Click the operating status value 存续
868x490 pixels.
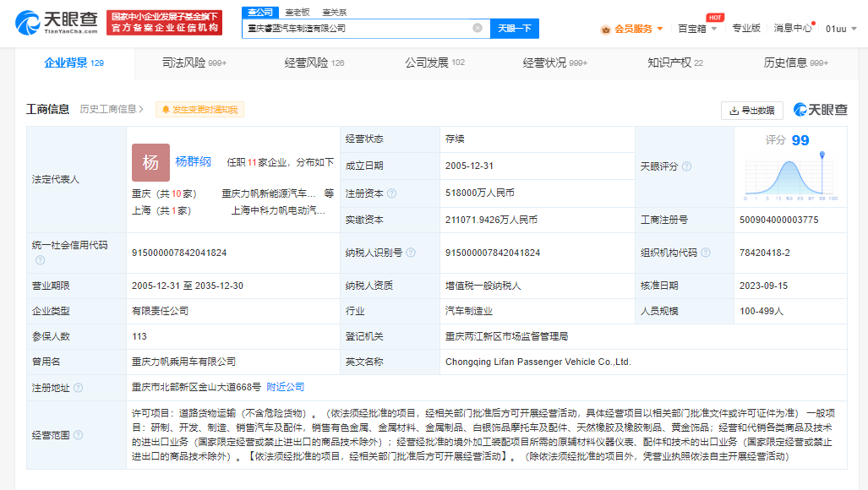tap(455, 139)
